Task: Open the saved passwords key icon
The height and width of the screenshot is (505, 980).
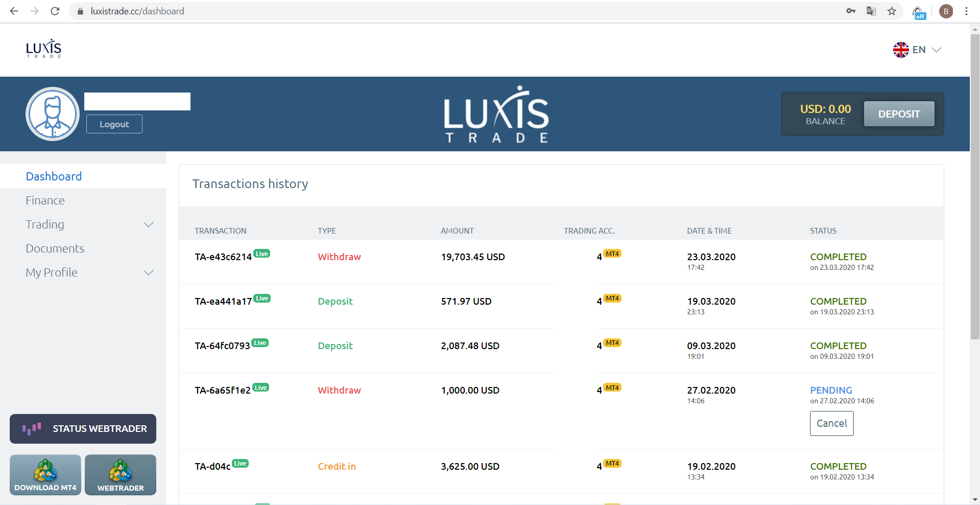Action: point(851,11)
